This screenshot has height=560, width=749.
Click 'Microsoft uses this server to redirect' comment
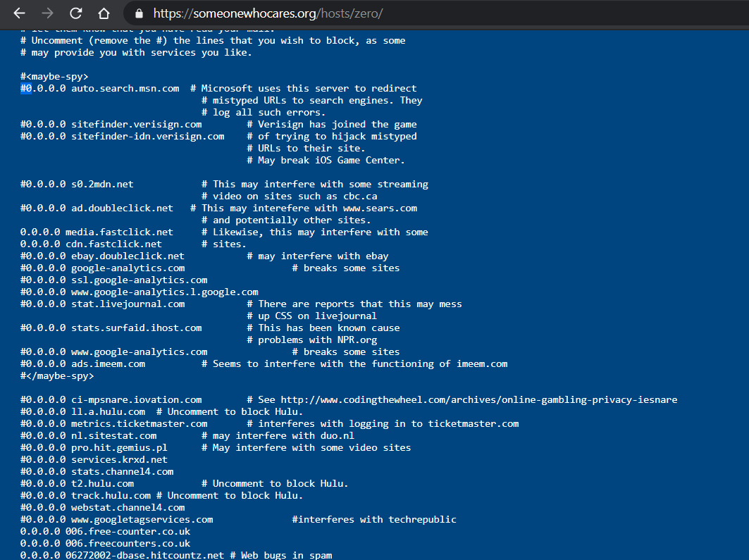point(309,88)
